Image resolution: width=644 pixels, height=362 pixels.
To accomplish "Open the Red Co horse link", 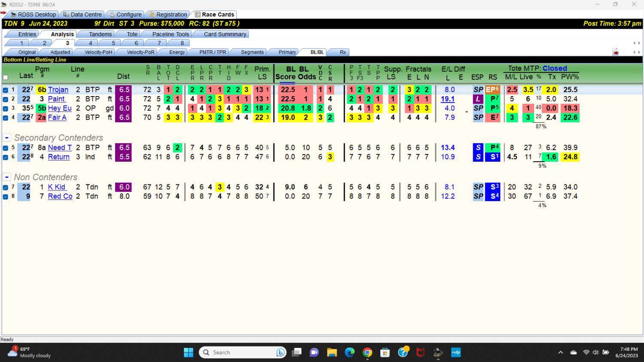I will click(60, 196).
